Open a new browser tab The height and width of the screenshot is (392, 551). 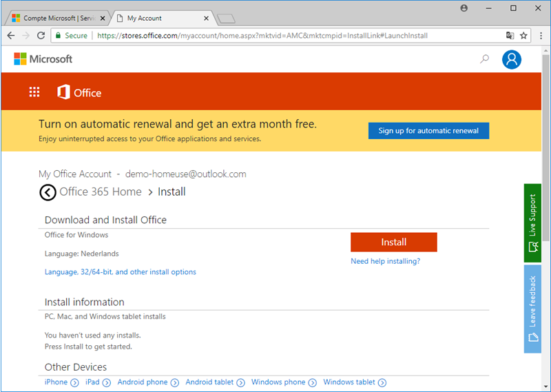(x=226, y=19)
